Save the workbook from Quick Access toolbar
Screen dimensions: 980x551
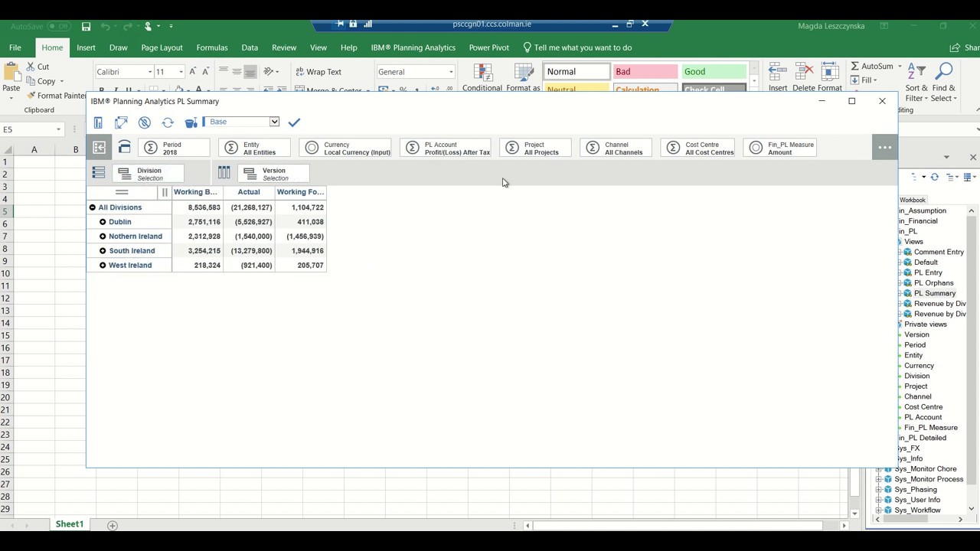[86, 26]
